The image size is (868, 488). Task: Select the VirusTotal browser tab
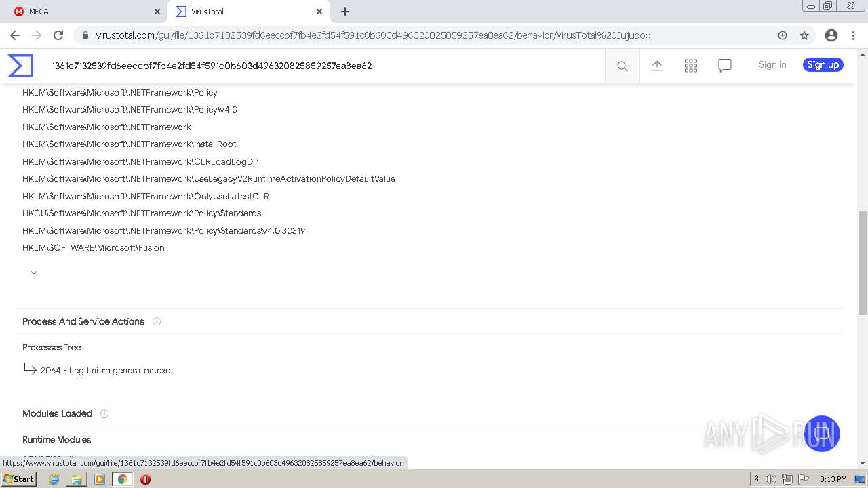click(248, 12)
